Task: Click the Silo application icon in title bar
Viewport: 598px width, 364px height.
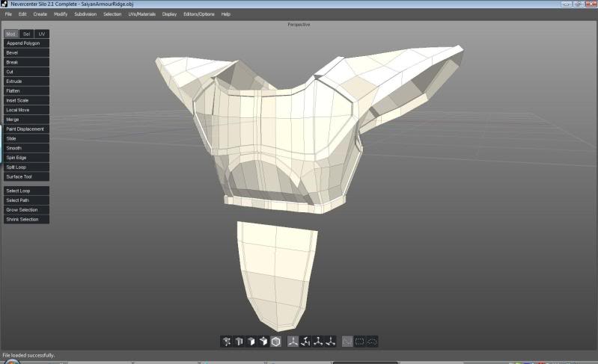Action: (x=4, y=4)
